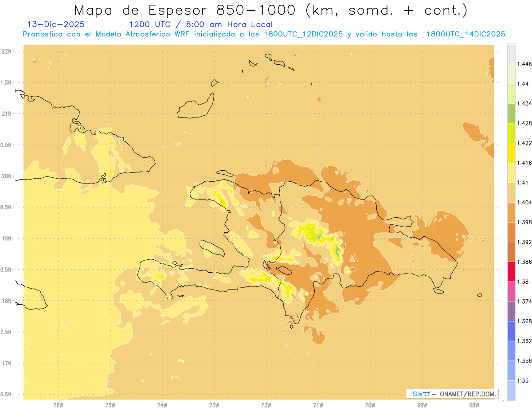Viewport: 532px width, 411px height.
Task: Click the longitude label '76W'
Action: pos(58,405)
